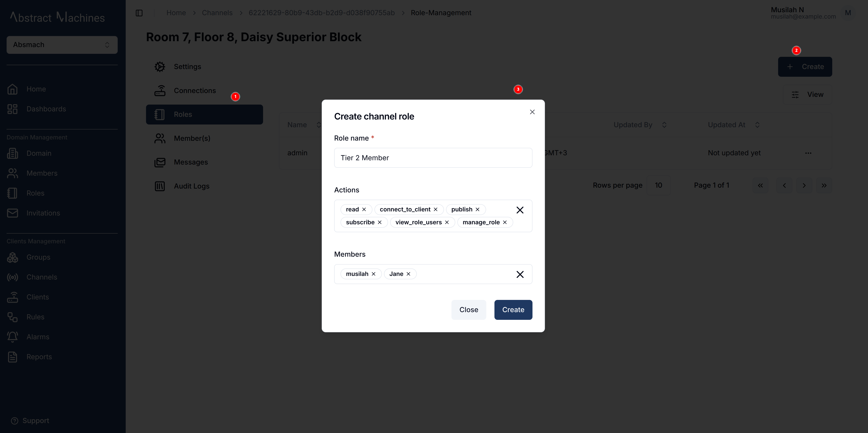Open the Actions multi-select field
868x433 pixels.
(433, 216)
